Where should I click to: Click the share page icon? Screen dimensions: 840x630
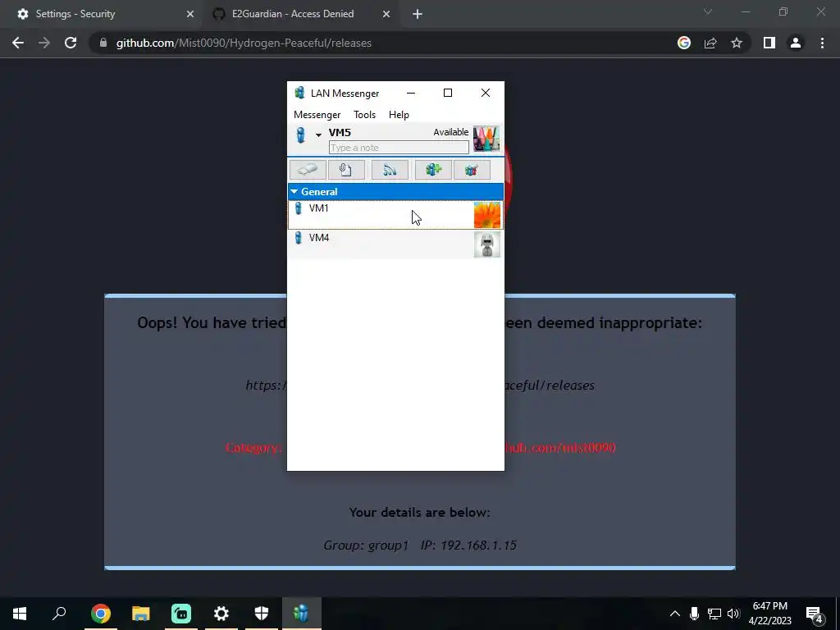(710, 43)
